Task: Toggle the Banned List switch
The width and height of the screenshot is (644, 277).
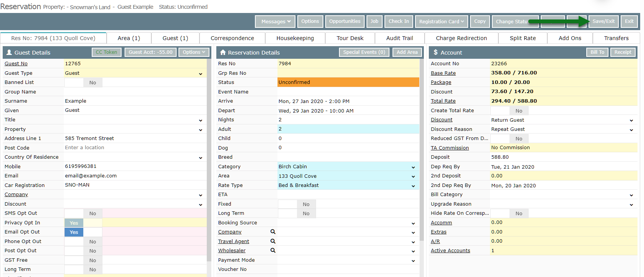Action: click(83, 82)
